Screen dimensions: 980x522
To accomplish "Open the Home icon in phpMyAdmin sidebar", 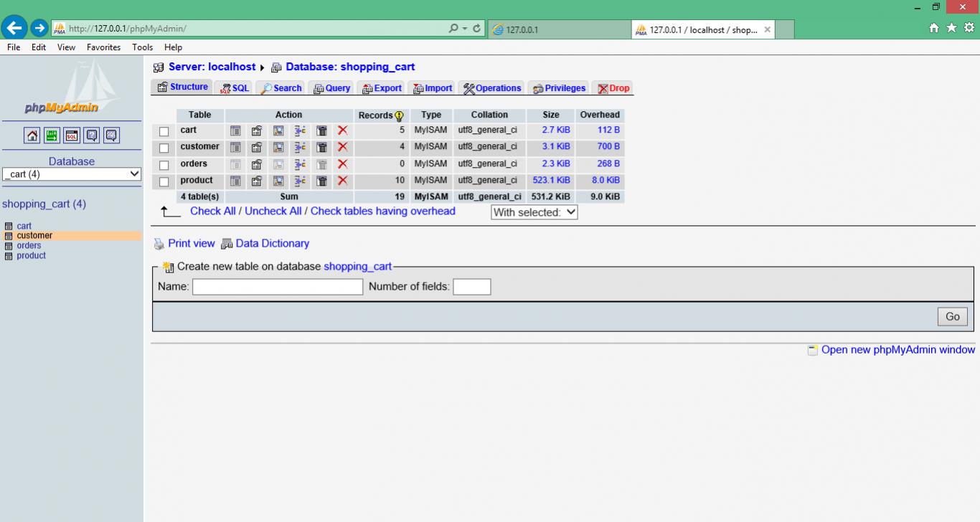I will click(32, 136).
